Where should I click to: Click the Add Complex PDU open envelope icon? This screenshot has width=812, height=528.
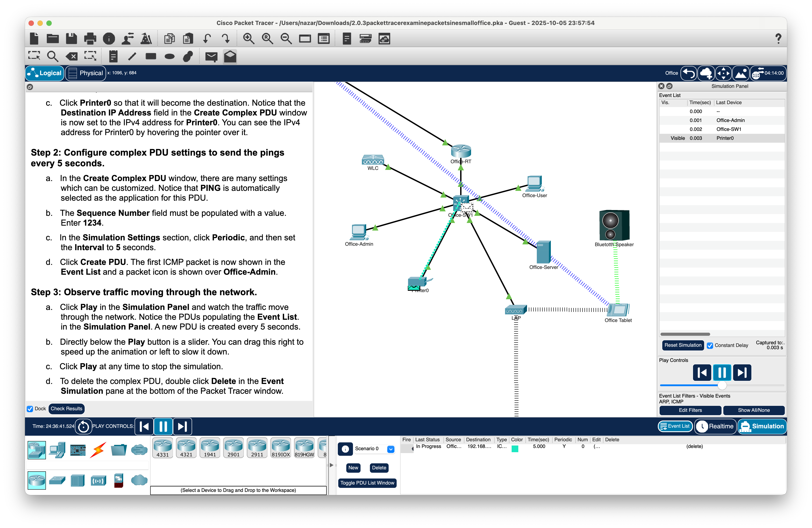[230, 56]
